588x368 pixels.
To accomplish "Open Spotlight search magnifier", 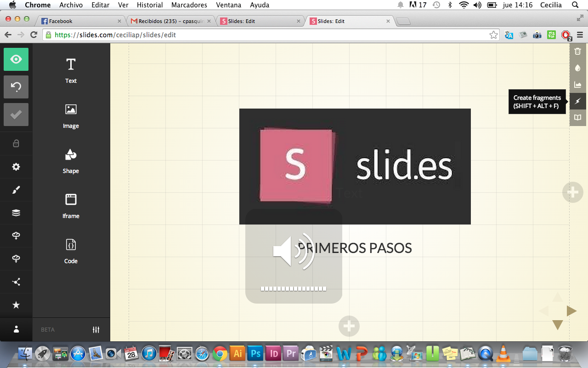I will pyautogui.click(x=575, y=5).
